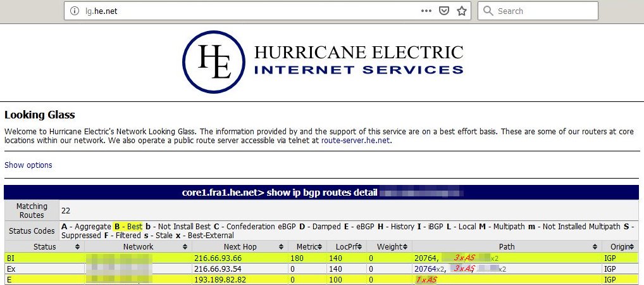This screenshot has width=644, height=285.
Task: Click highlighted 'B - Best' status code
Action: [128, 227]
